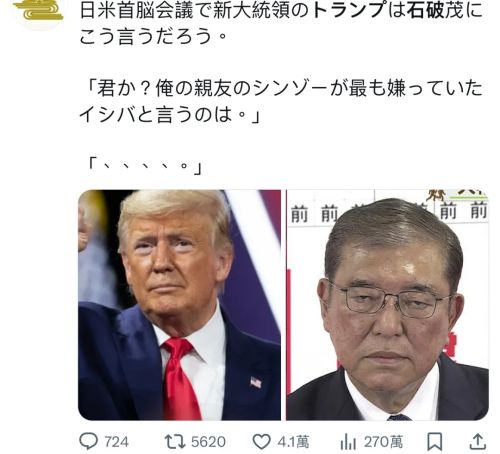Bookmark this post with the bookmark icon
This screenshot has height=454, width=500.
435,442
